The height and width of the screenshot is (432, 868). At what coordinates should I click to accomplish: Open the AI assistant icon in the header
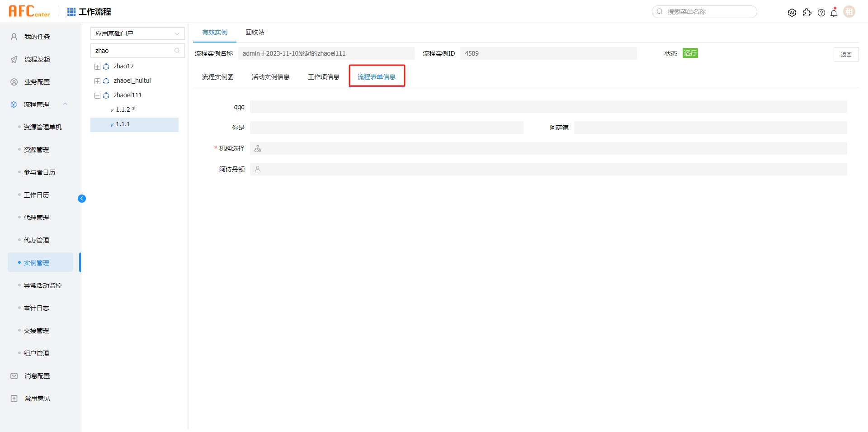click(792, 13)
